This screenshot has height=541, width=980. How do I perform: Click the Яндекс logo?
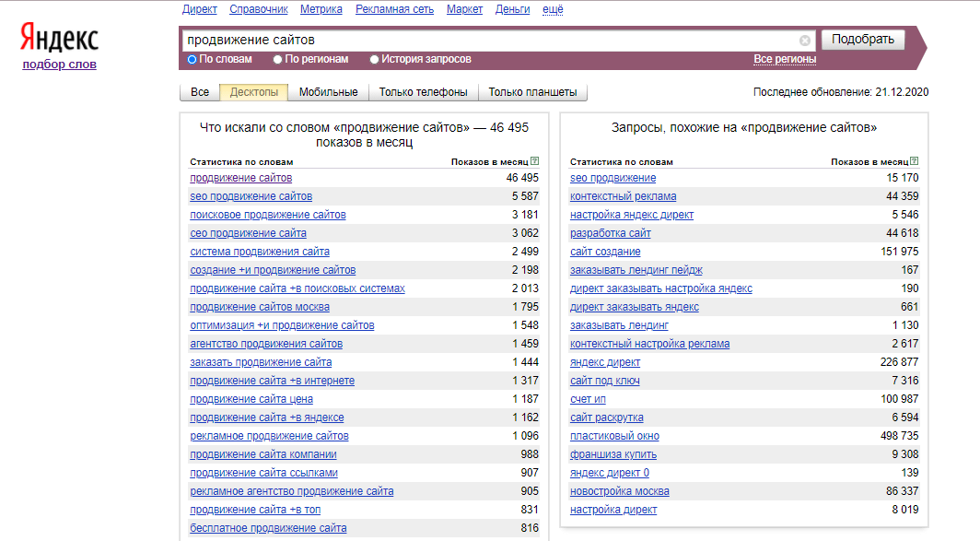tap(59, 39)
